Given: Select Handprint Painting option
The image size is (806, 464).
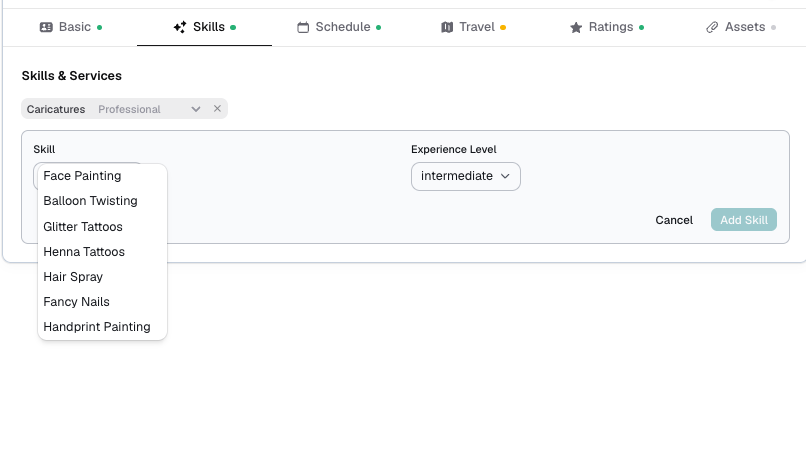Looking at the screenshot, I should click(102, 327).
